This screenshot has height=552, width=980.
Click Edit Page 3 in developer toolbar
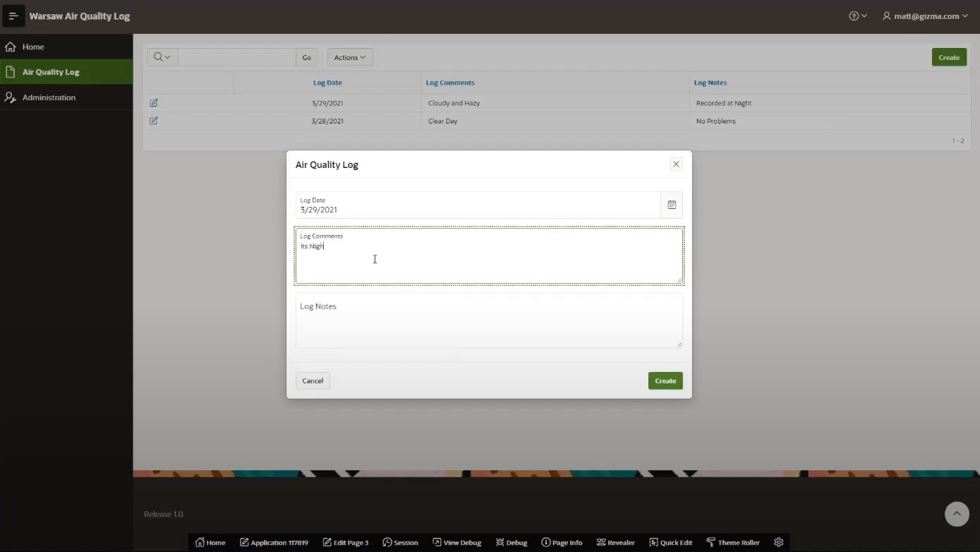pyautogui.click(x=346, y=542)
